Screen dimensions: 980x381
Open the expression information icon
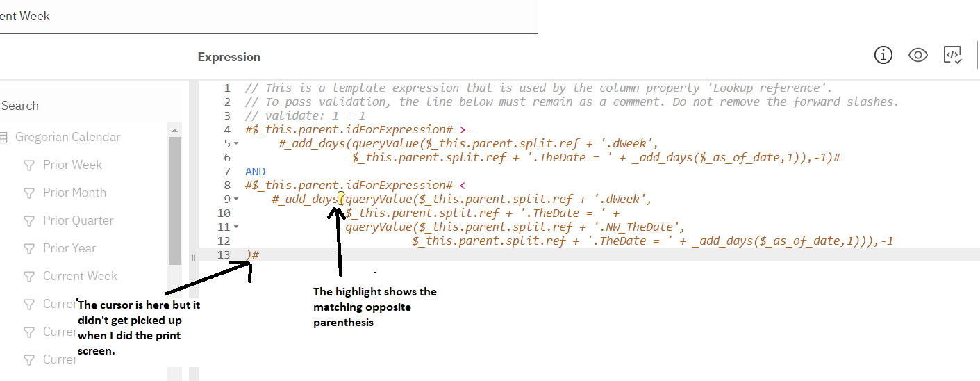pos(883,56)
